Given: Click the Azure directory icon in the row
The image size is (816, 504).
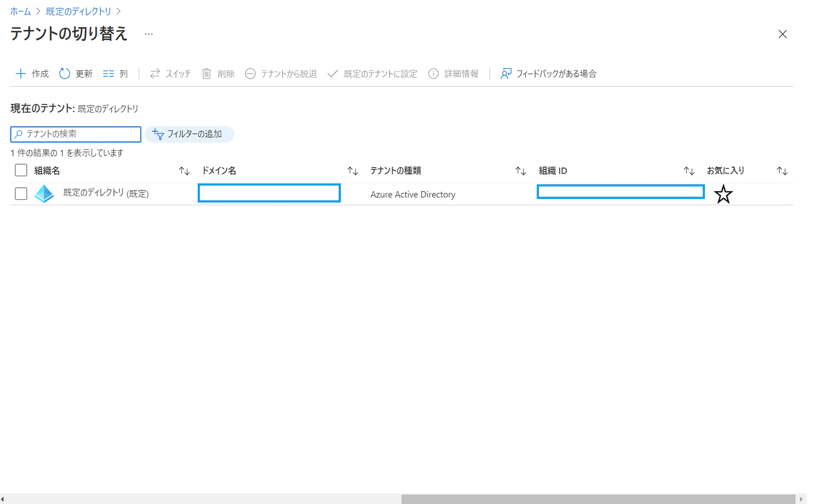Looking at the screenshot, I should click(x=44, y=194).
